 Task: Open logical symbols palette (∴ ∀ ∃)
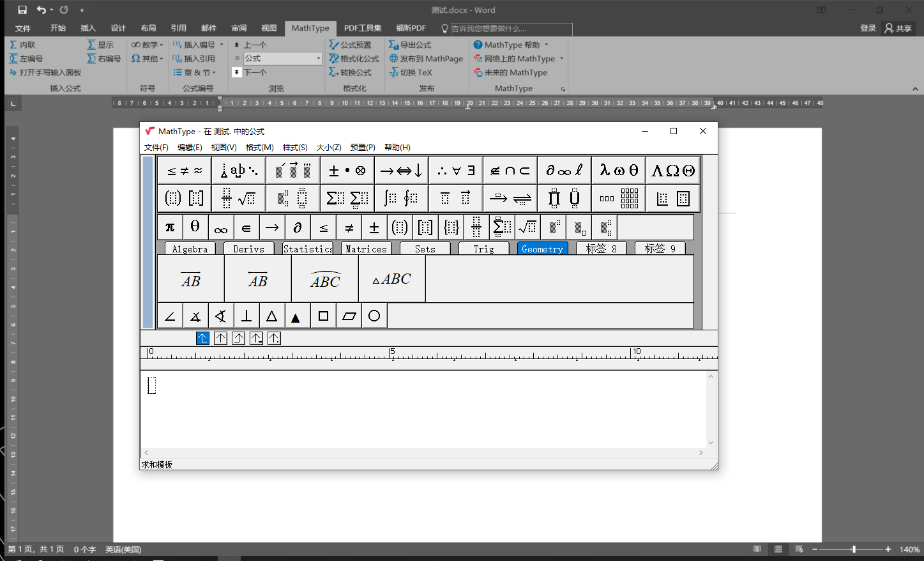point(455,171)
